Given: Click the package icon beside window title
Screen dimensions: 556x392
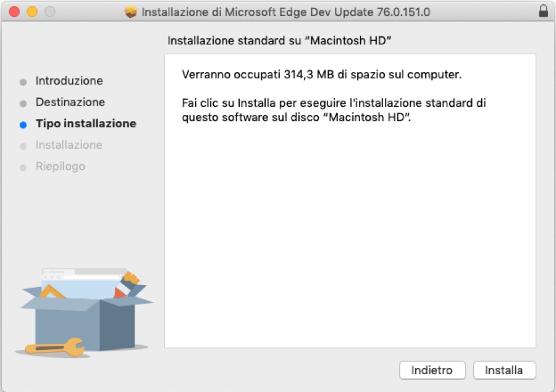Looking at the screenshot, I should tap(130, 12).
